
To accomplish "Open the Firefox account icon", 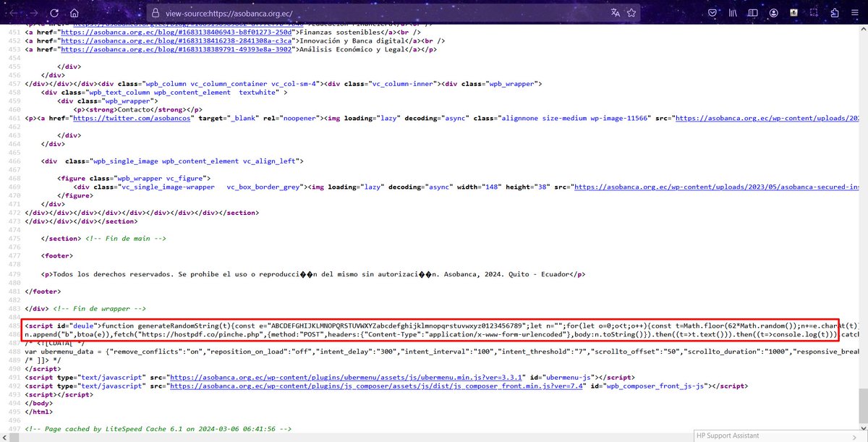I will [774, 12].
